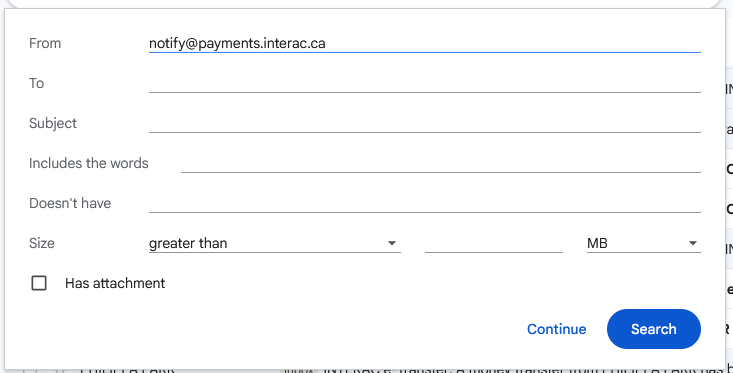This screenshot has width=733, height=373.
Task: Click the Size label
Action: pos(42,244)
